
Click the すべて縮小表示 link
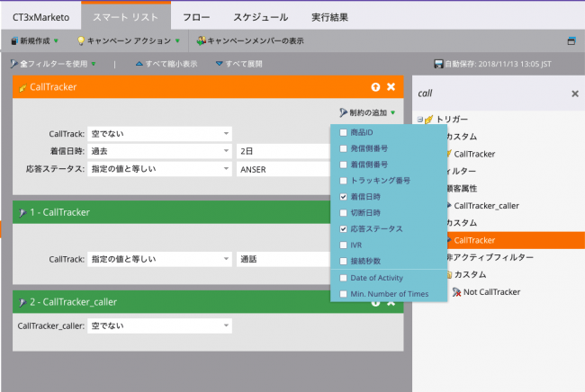(x=166, y=64)
